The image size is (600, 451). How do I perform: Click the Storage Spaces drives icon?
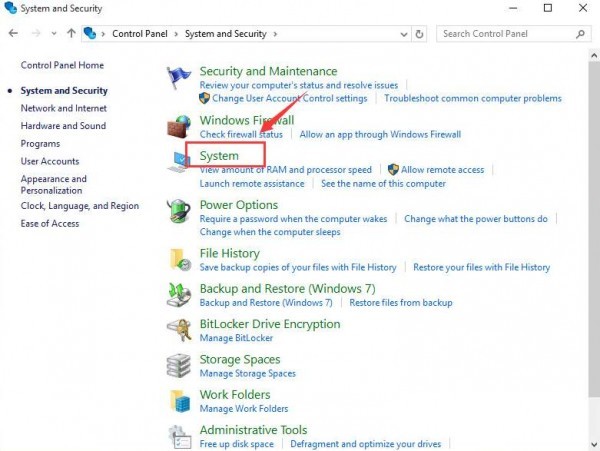point(179,366)
